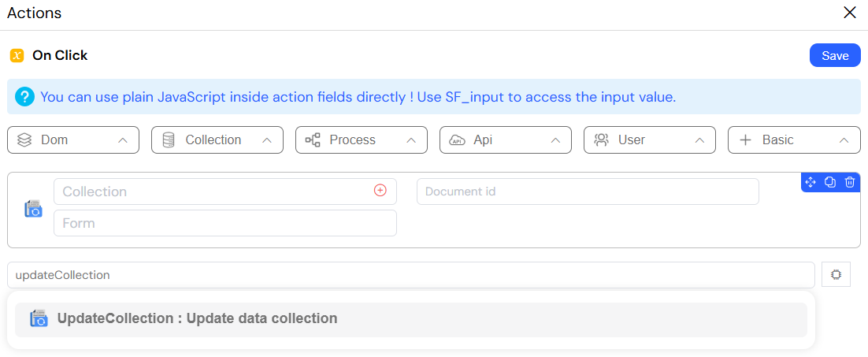This screenshot has height=357, width=868.
Task: Duplicate the action with copy icon
Action: [830, 182]
